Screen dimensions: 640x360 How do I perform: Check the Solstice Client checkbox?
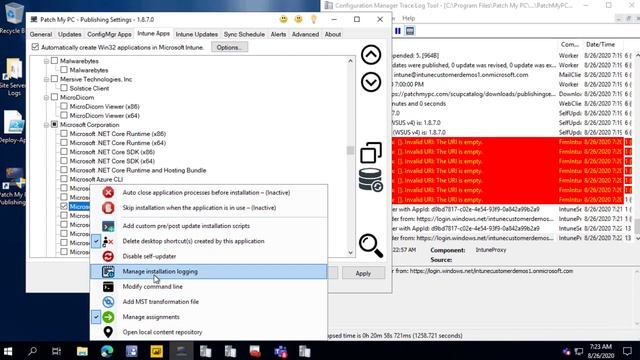click(64, 88)
